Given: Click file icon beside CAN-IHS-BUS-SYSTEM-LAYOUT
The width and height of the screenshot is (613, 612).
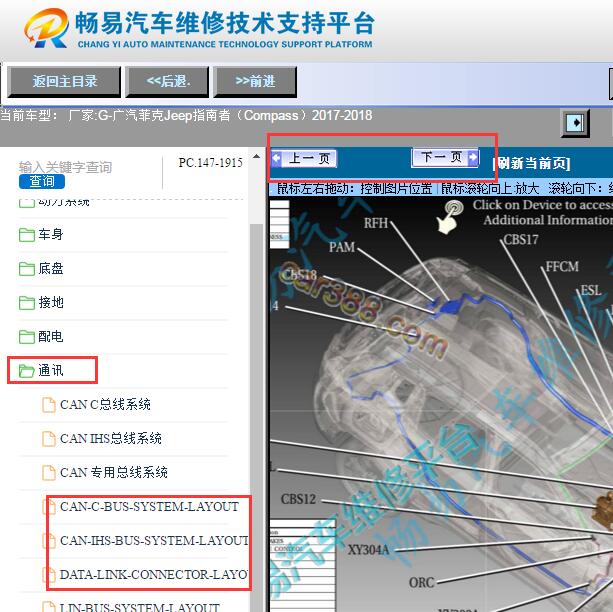Looking at the screenshot, I should [x=49, y=541].
